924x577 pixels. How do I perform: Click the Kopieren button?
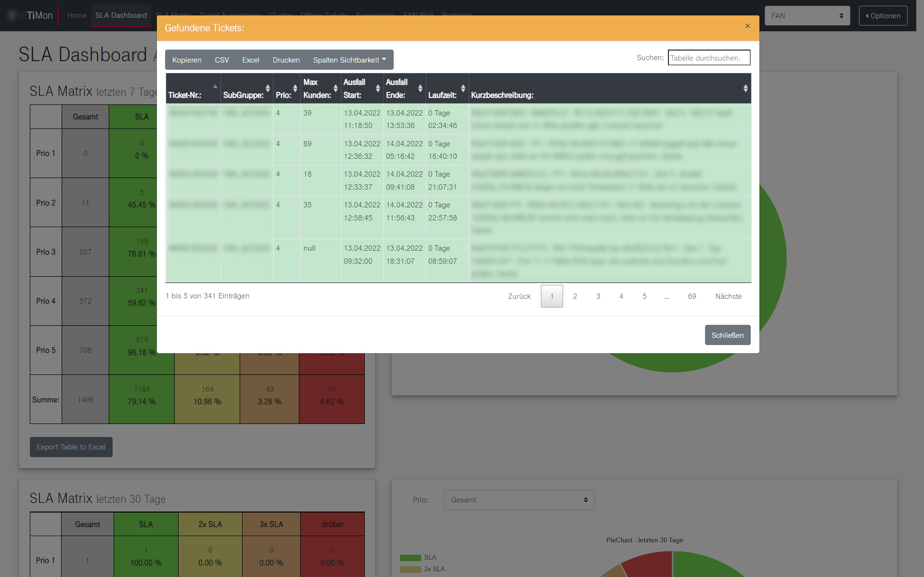(x=187, y=60)
